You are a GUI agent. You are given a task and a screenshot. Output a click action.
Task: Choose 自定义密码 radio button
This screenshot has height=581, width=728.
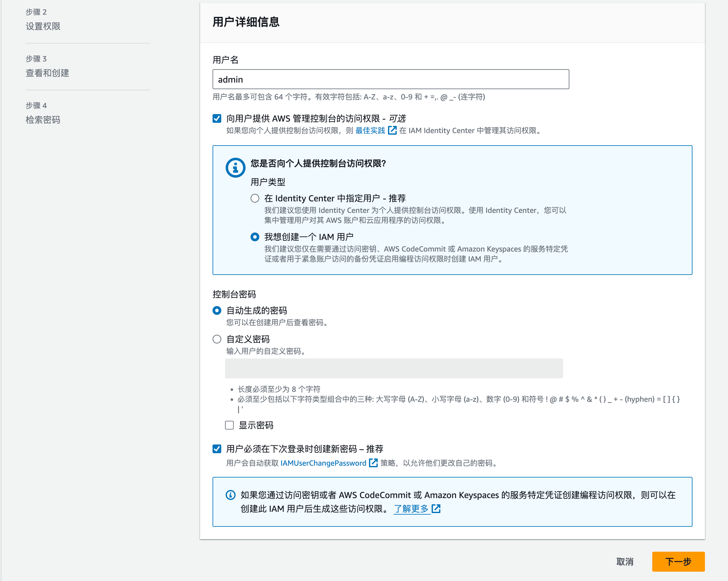point(217,339)
